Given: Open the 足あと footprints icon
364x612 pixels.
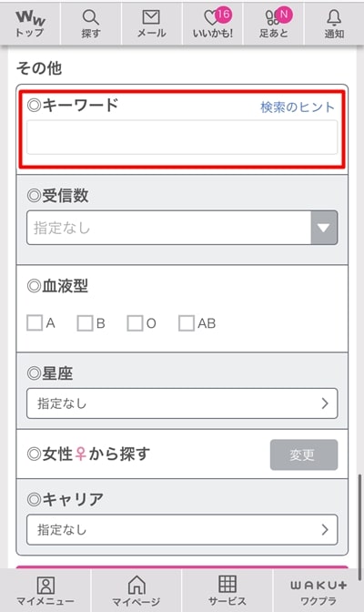Looking at the screenshot, I should (x=274, y=24).
